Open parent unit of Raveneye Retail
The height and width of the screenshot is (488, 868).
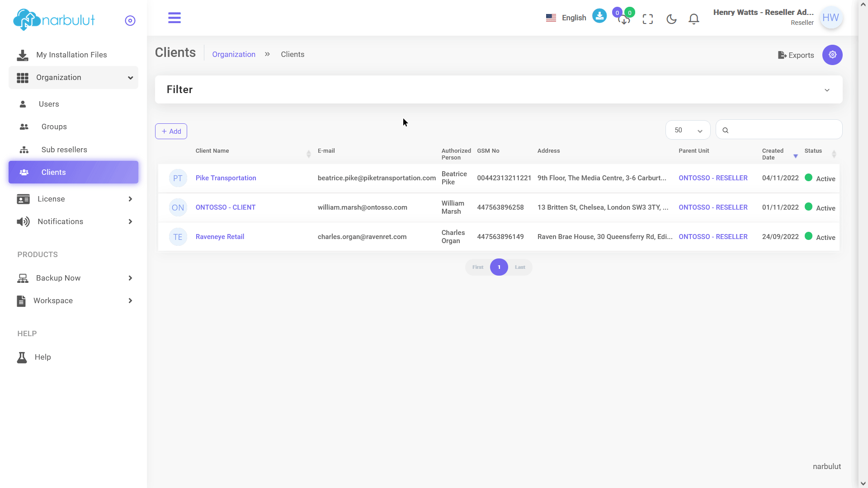point(713,237)
